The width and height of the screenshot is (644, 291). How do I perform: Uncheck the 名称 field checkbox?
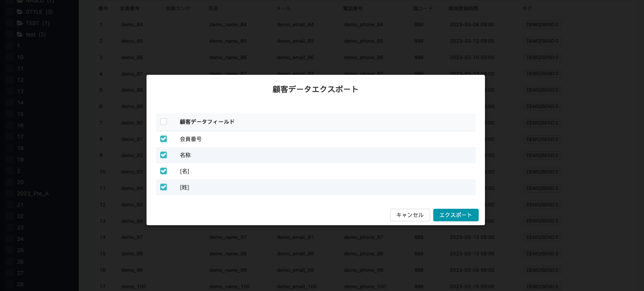coord(164,155)
